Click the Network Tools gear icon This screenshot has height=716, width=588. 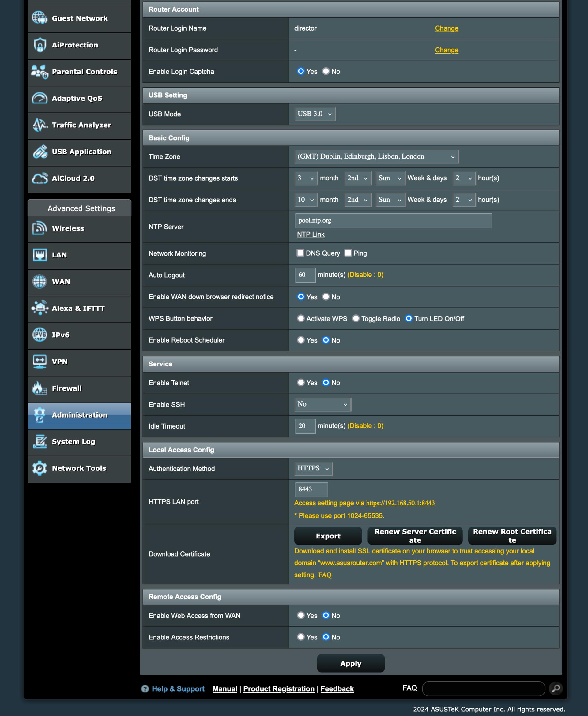pos(40,468)
